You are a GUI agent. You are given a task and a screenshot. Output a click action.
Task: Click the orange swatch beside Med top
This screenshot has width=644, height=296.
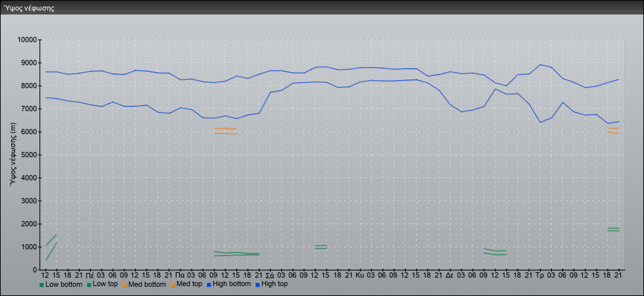click(172, 285)
